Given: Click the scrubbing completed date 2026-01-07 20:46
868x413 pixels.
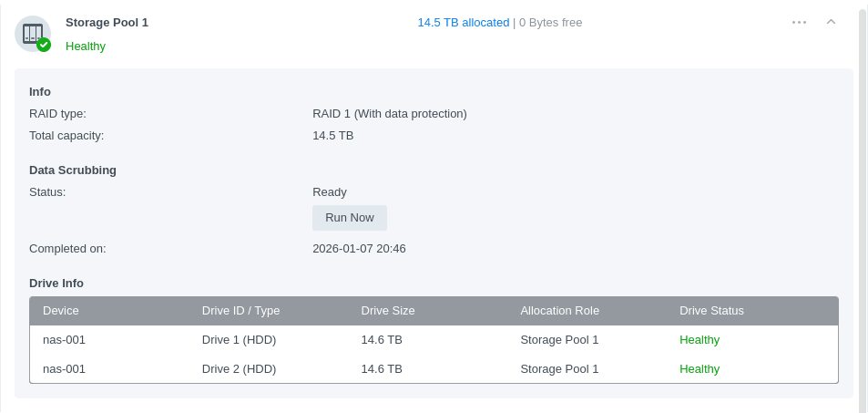Looking at the screenshot, I should click(x=359, y=249).
